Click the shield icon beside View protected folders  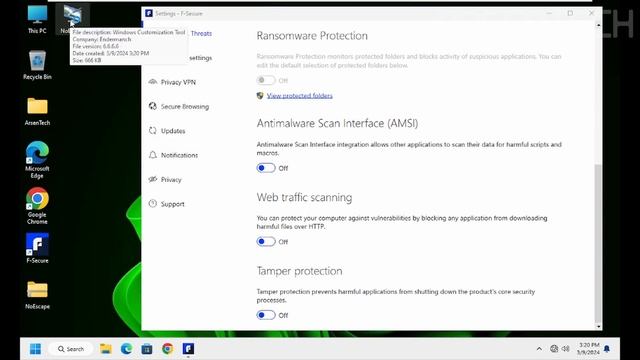(260, 96)
